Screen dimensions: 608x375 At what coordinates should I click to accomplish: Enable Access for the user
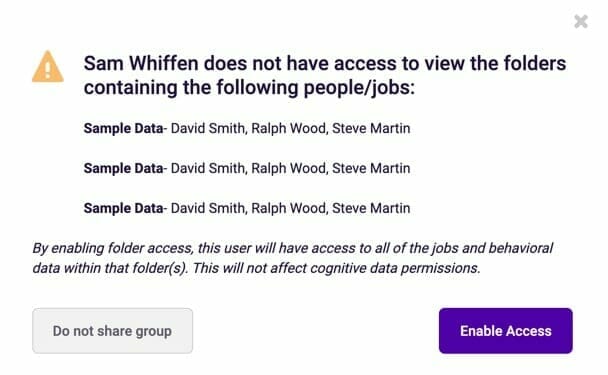[506, 331]
